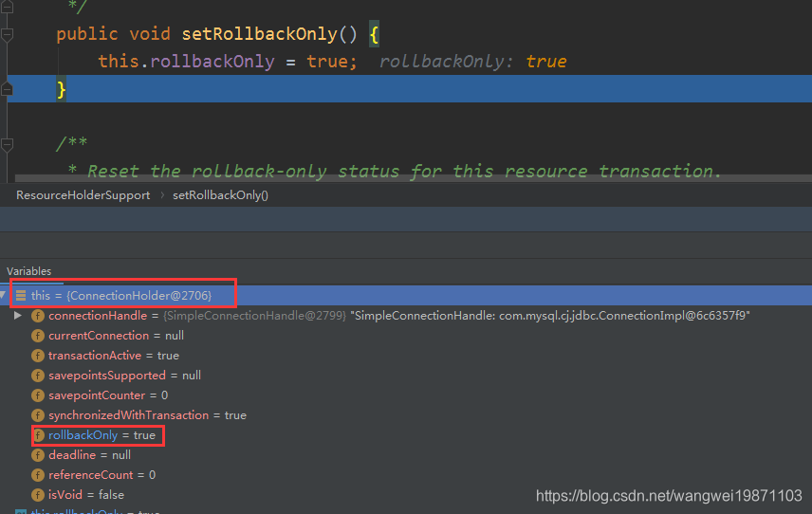This screenshot has height=514, width=812.
Task: Click the 'public void' keywords in code
Action: pyautogui.click(x=113, y=34)
